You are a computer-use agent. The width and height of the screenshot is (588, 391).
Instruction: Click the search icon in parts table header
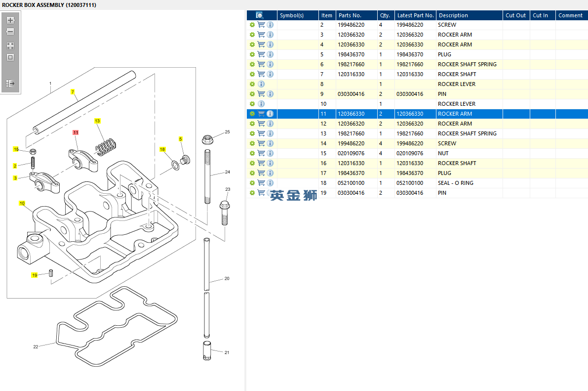point(260,15)
